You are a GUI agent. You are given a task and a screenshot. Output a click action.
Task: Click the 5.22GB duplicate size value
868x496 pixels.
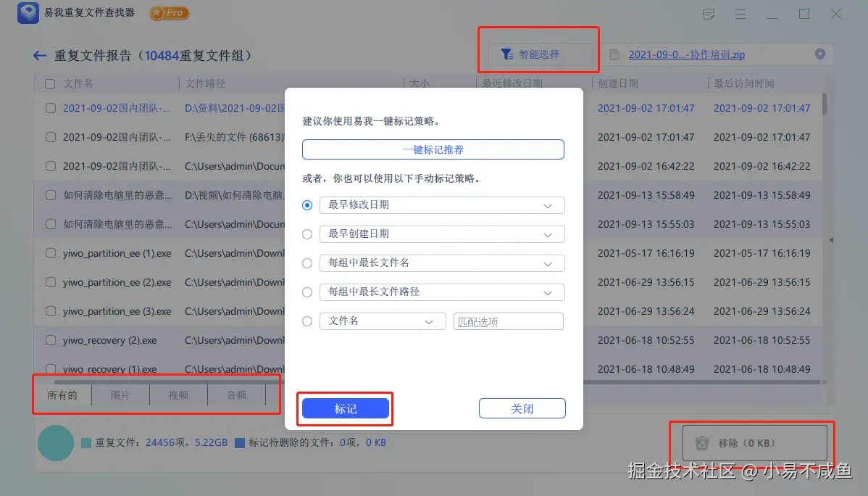pos(211,442)
